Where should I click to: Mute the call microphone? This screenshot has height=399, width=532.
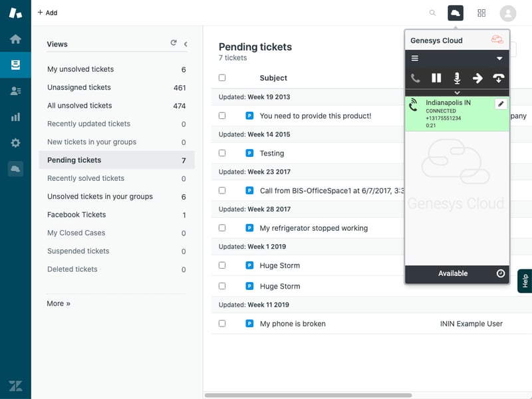457,78
